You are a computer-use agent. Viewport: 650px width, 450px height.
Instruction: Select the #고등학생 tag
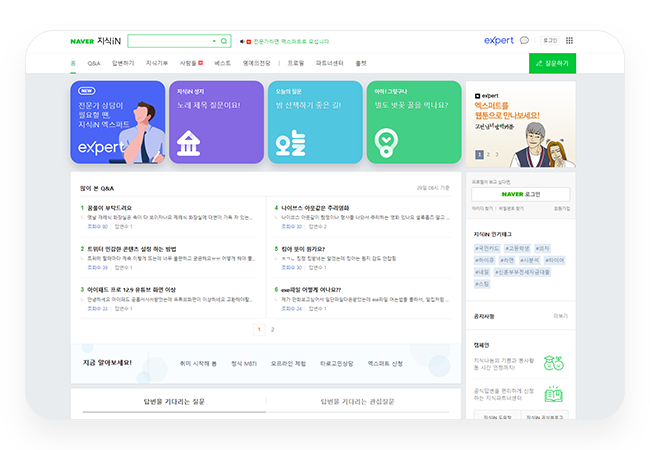pos(517,249)
